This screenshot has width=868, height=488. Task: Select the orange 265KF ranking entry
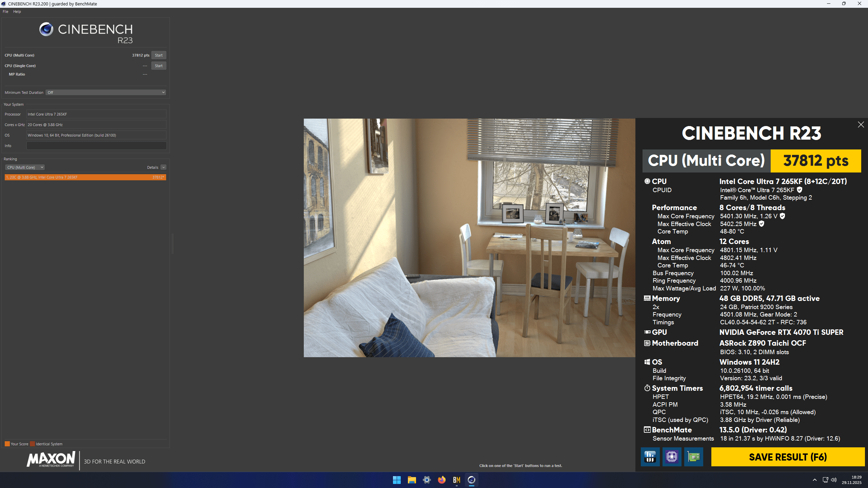(85, 177)
